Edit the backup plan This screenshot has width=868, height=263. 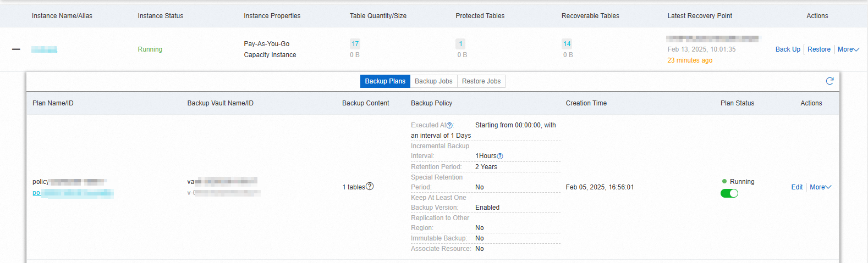pyautogui.click(x=796, y=187)
